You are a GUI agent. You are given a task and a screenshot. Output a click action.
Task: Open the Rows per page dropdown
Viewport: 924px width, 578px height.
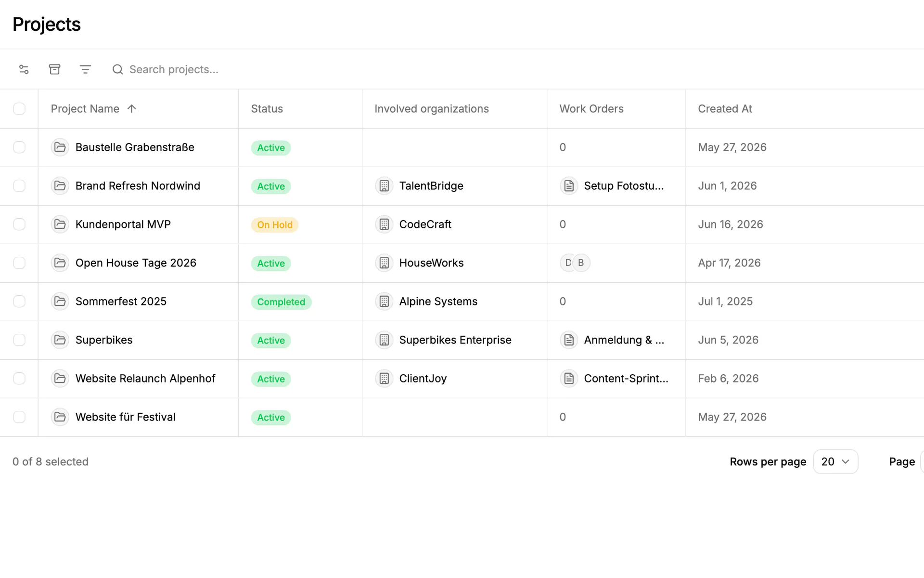pos(835,461)
